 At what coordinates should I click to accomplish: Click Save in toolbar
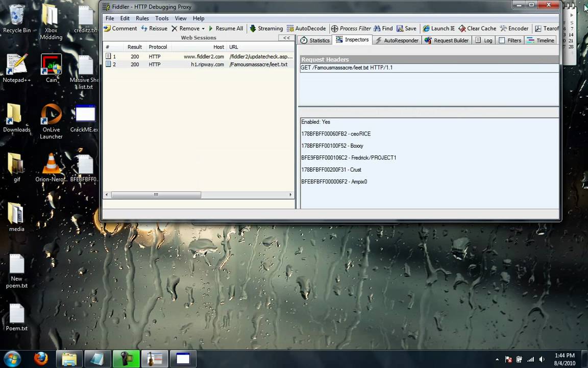click(x=406, y=29)
